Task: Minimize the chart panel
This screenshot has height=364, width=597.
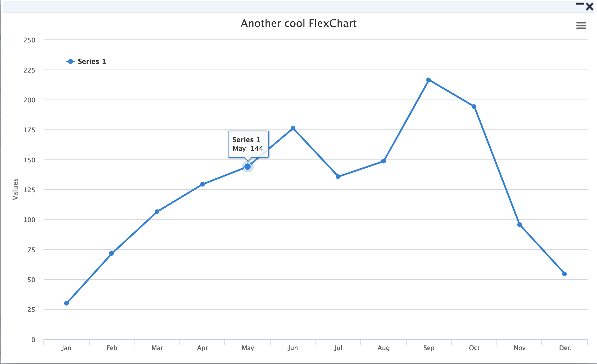Action: click(579, 4)
